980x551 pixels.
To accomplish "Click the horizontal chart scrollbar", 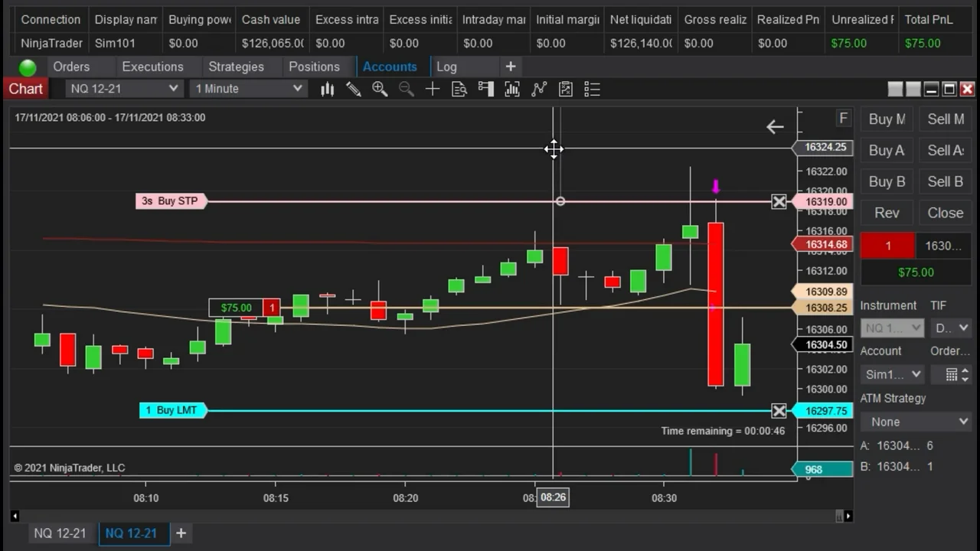I will pyautogui.click(x=429, y=516).
